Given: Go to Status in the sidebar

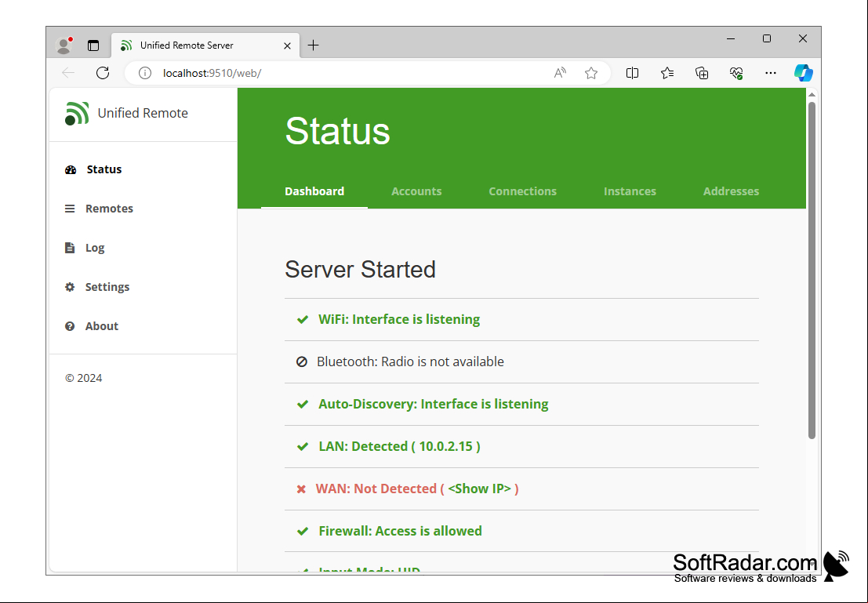Looking at the screenshot, I should click(x=104, y=170).
